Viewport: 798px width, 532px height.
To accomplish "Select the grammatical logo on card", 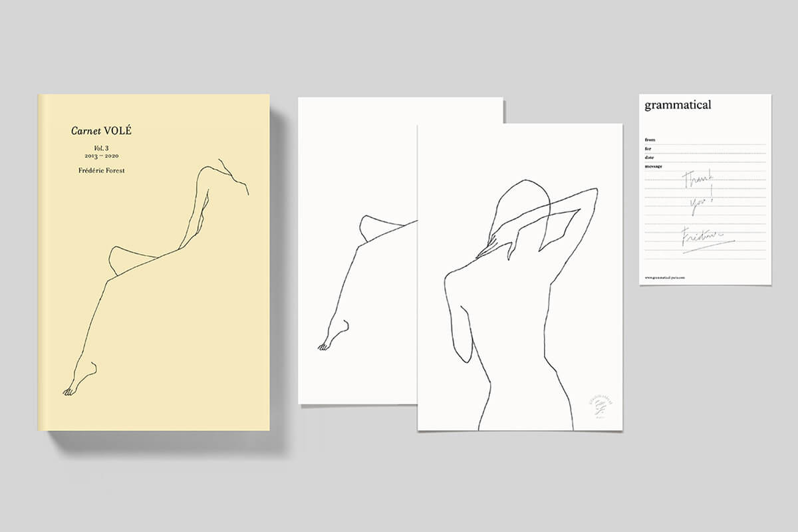I will (679, 105).
